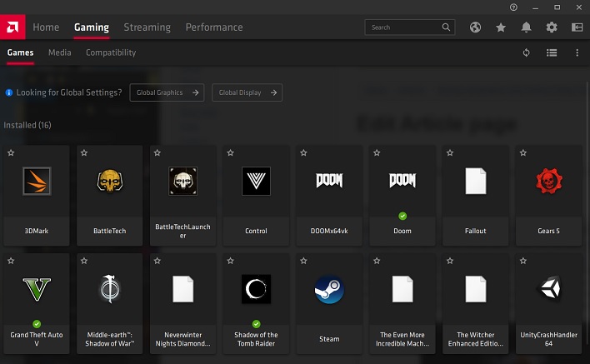Screen dimensions: 590x364
Task: Open Shadow of the Tomb Raider icon
Action: (x=256, y=289)
